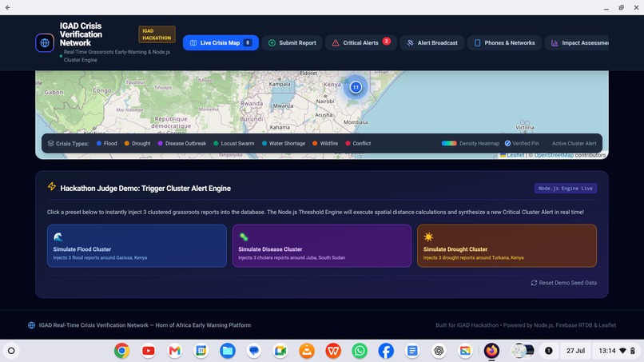Click the globe logo of IGAD Crisis Network
644x362 pixels.
[x=45, y=42]
